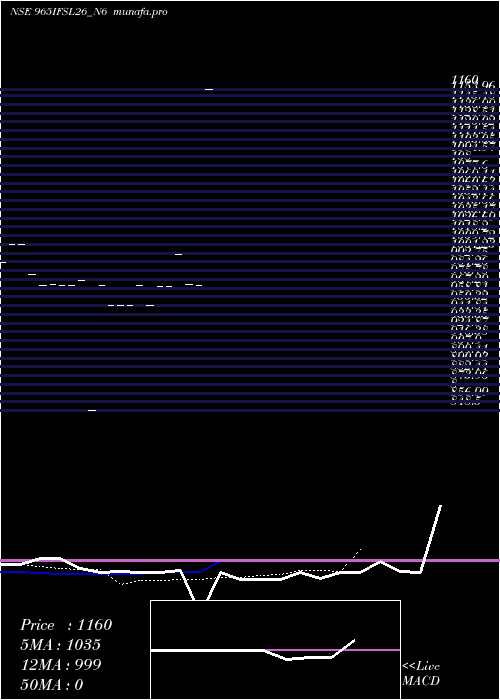Click the 'Price : 1160' readout
500x700 pixels.
[66, 625]
